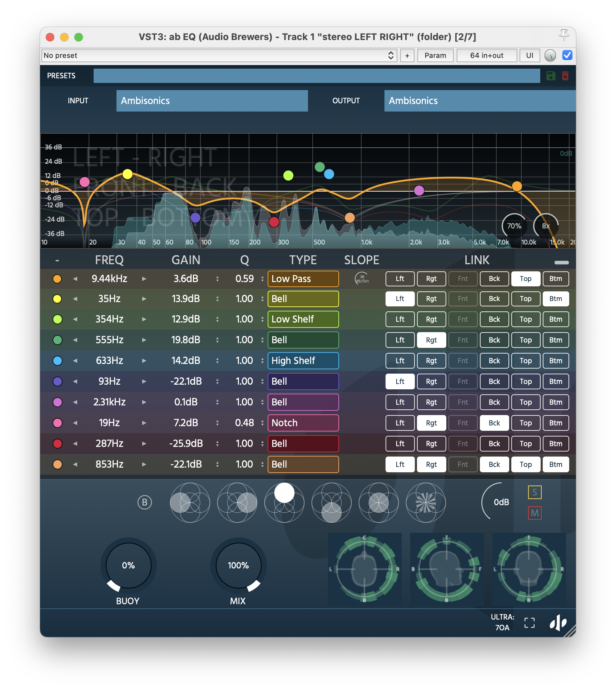The width and height of the screenshot is (616, 690).
Task: Open the No preset dropdown
Action: click(219, 55)
